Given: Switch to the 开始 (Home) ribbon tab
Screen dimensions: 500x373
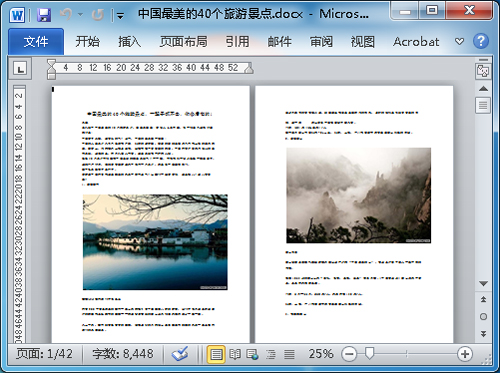Looking at the screenshot, I should (87, 42).
